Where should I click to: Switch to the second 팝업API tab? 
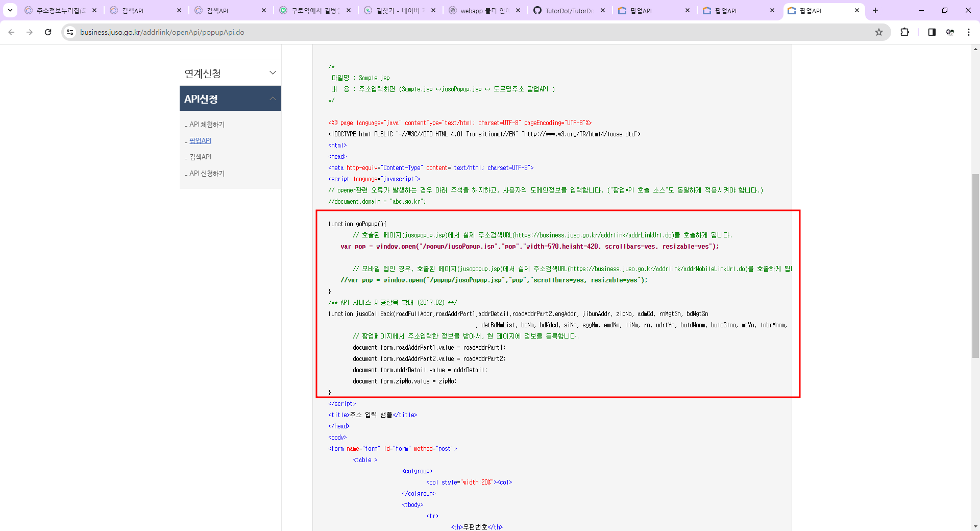(x=739, y=10)
